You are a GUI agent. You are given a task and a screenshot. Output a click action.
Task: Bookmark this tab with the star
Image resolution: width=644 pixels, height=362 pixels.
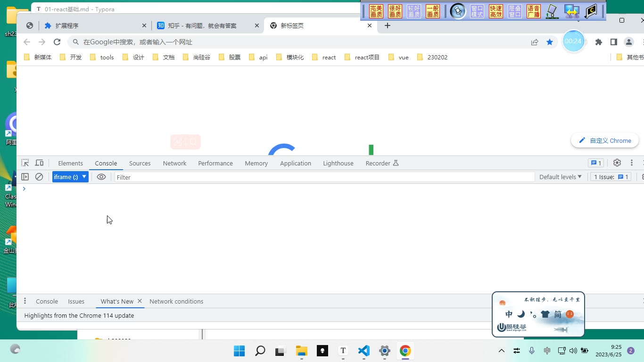point(550,42)
